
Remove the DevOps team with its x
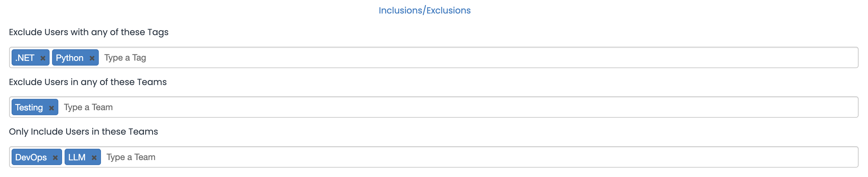point(55,158)
